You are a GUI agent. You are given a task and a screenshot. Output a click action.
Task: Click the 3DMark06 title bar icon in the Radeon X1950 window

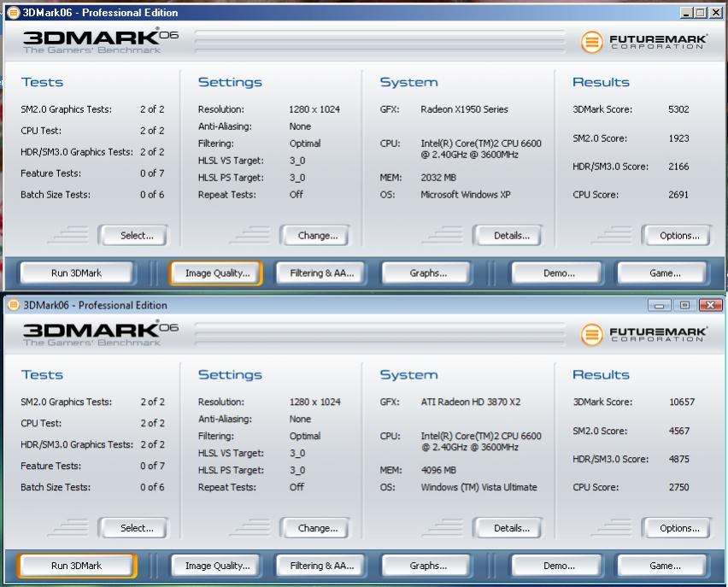tap(14, 13)
